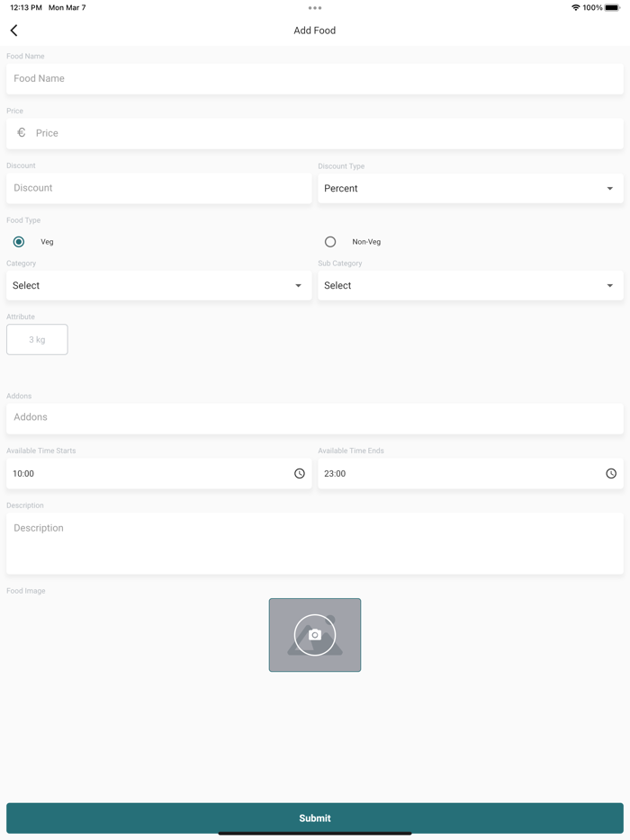
Task: Go back using the back arrow
Action: click(13, 31)
